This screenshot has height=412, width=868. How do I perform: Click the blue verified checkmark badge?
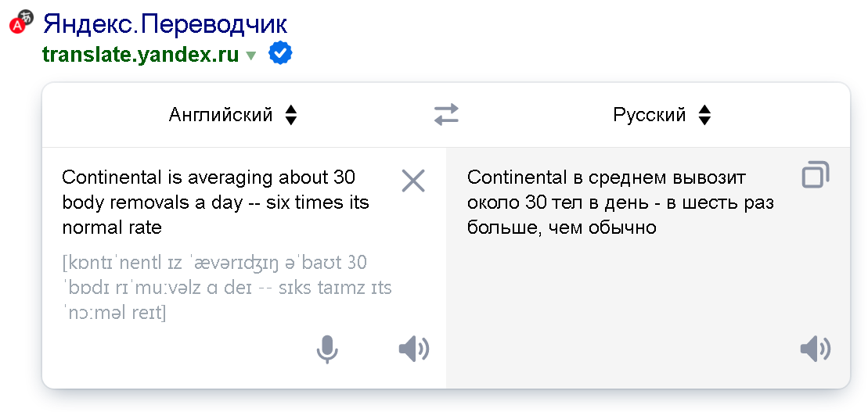pyautogui.click(x=280, y=53)
